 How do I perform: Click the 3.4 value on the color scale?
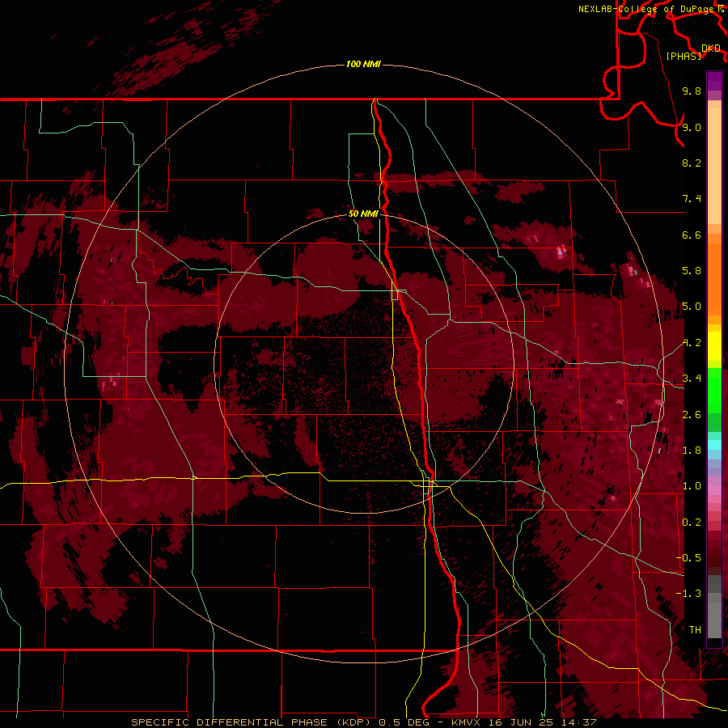692,379
